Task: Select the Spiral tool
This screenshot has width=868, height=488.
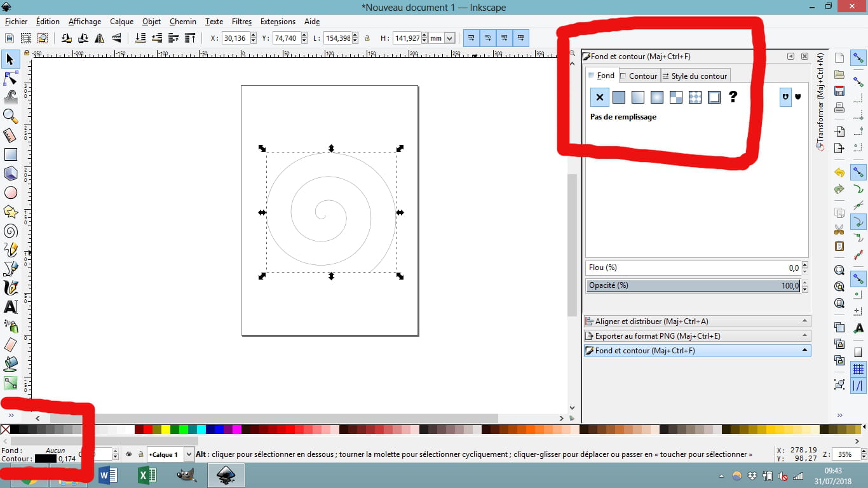Action: point(10,231)
